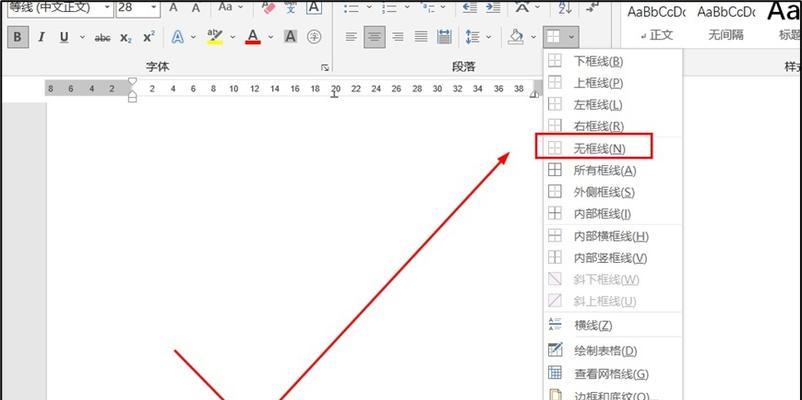Decrease font size with small A
Viewport: 802px width, 400px height.
pos(196,7)
